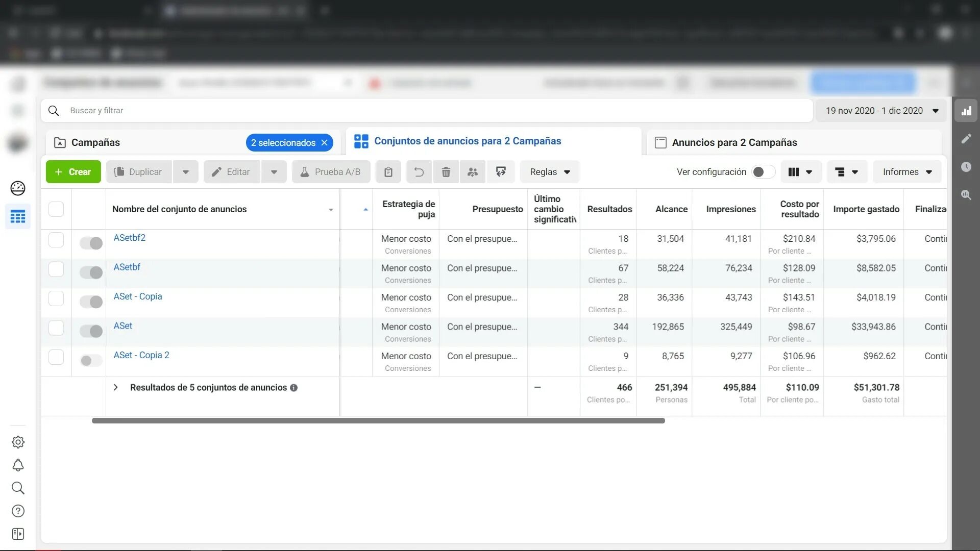Open account overview gauge icon in left sidebar
980x551 pixels.
[x=18, y=188]
